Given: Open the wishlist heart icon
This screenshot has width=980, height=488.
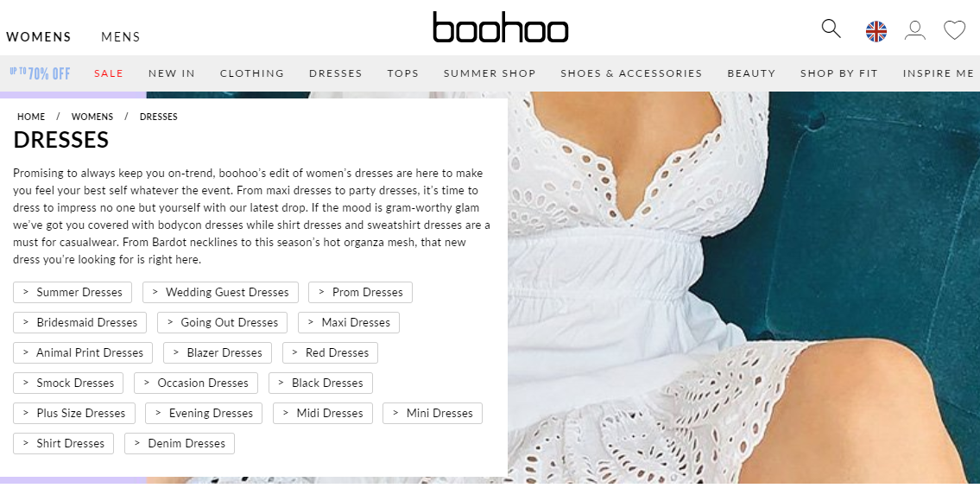Looking at the screenshot, I should [x=954, y=30].
